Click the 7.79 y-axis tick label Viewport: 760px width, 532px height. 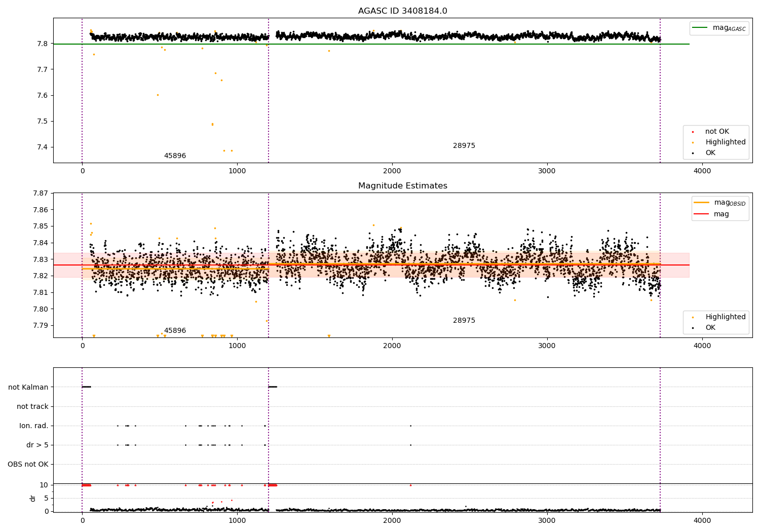pyautogui.click(x=41, y=326)
